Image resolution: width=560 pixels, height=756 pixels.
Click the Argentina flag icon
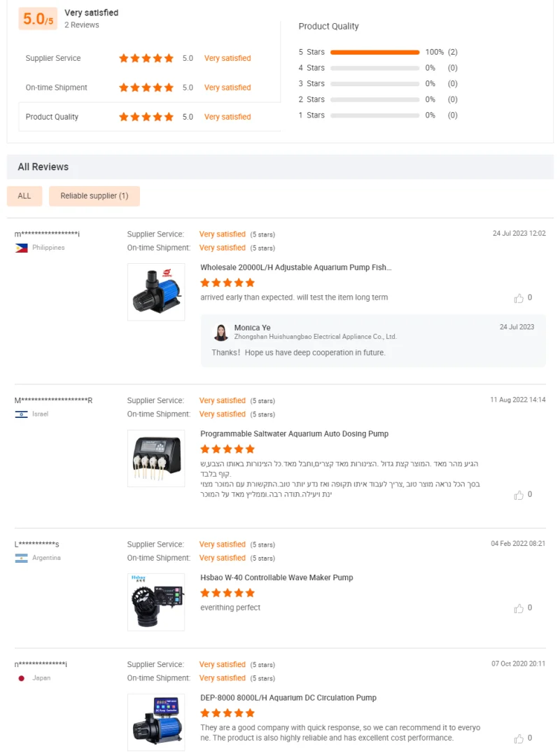(x=21, y=558)
